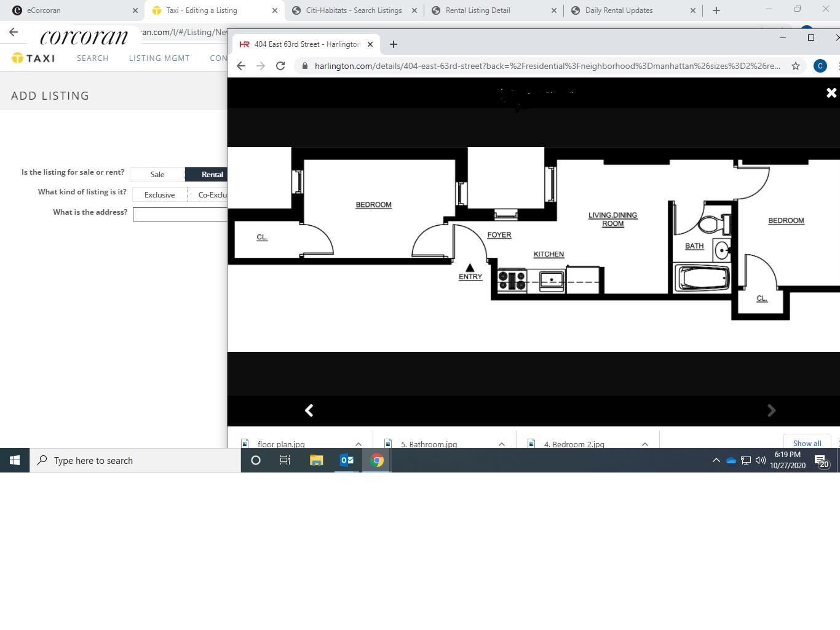Open the LISTING MGMT menu
The width and height of the screenshot is (840, 630).
tap(159, 58)
